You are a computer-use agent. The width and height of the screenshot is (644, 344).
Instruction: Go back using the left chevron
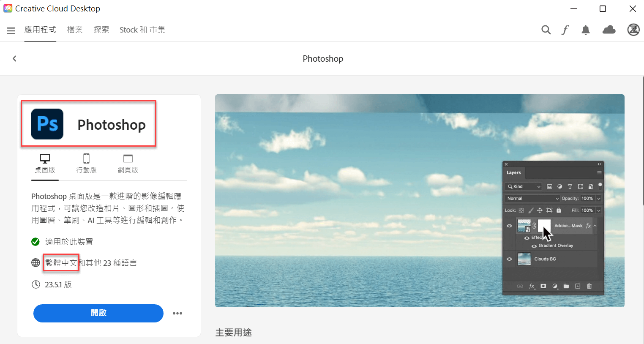click(x=14, y=58)
